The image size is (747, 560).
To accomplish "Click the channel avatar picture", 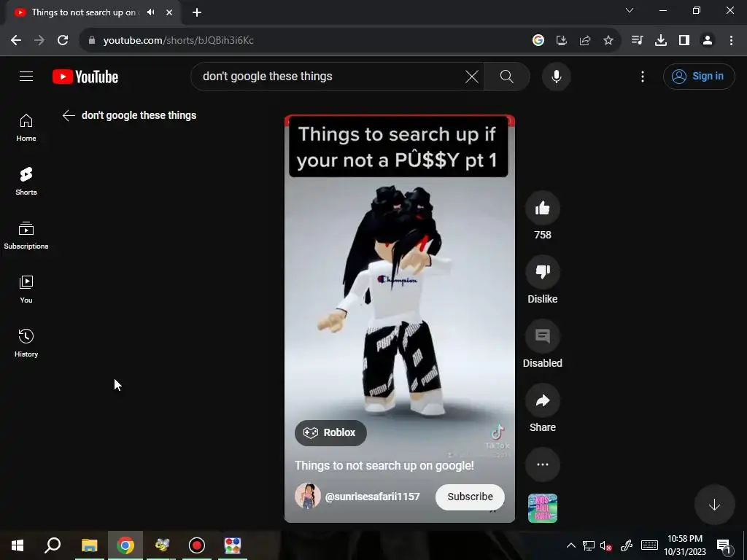I will (308, 496).
